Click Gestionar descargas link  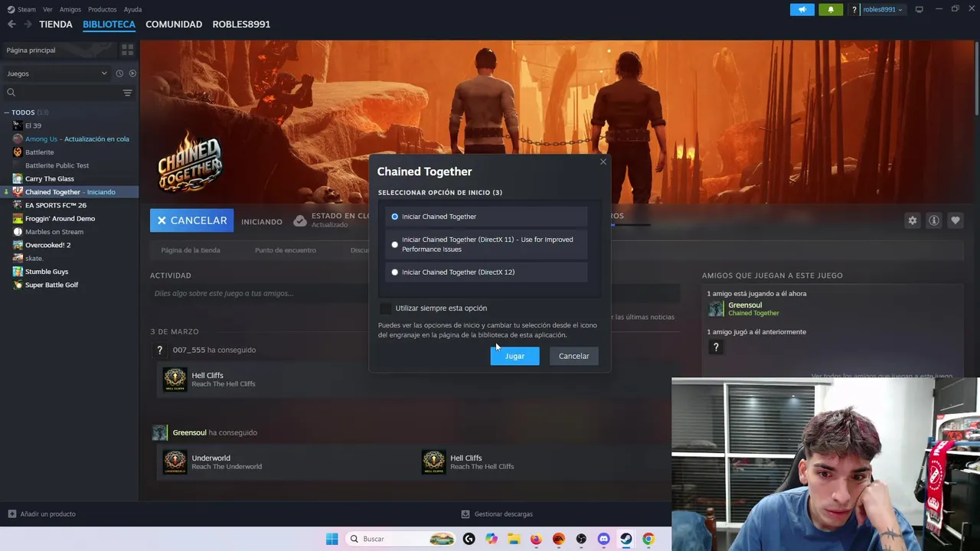pos(503,514)
